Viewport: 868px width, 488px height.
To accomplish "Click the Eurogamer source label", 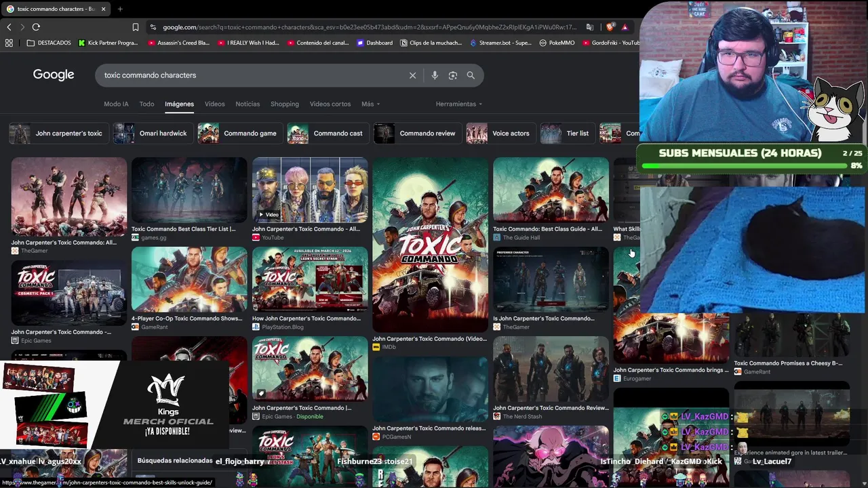I will point(637,379).
